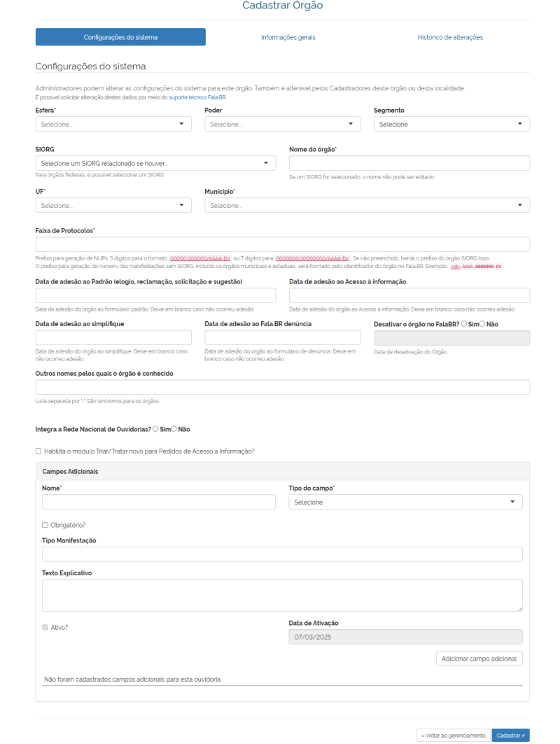Image resolution: width=560 pixels, height=744 pixels.
Task: Choose Sim for Rede Nacional de Ouvidorias
Action: 155,428
